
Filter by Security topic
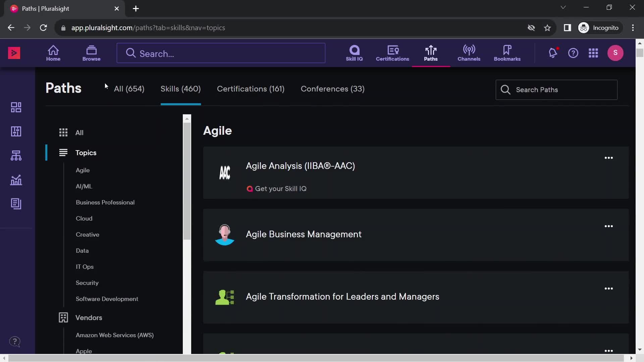87,283
